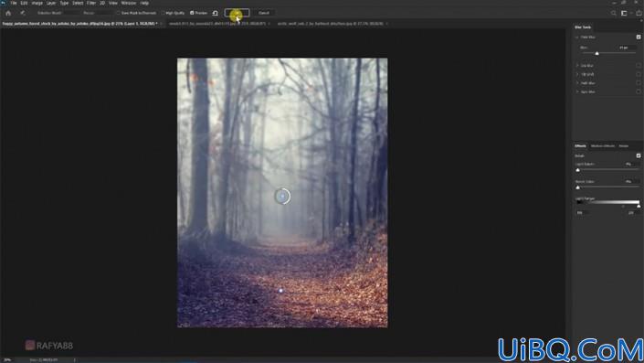
Task: Click the Light Bokeh percentage field
Action: pyautogui.click(x=631, y=164)
